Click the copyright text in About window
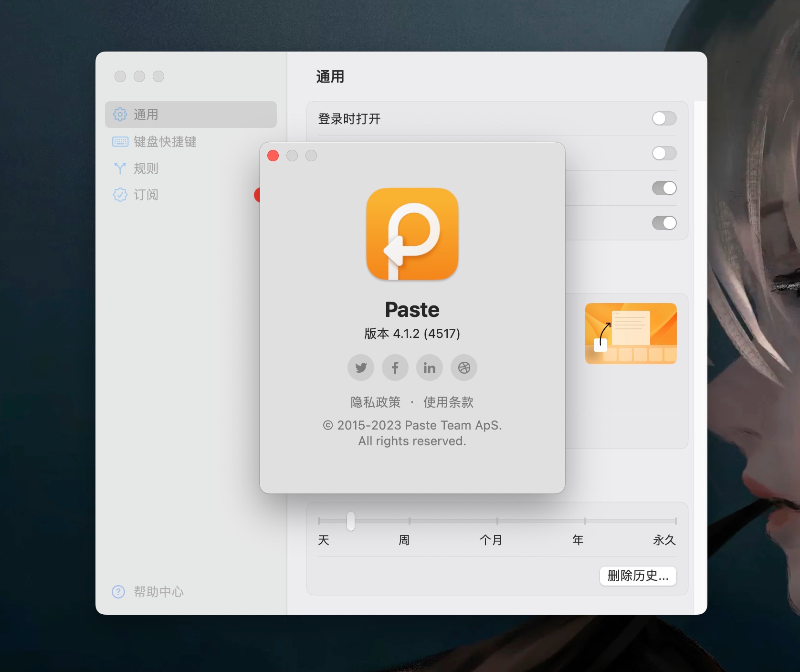The height and width of the screenshot is (672, 800). [412, 433]
